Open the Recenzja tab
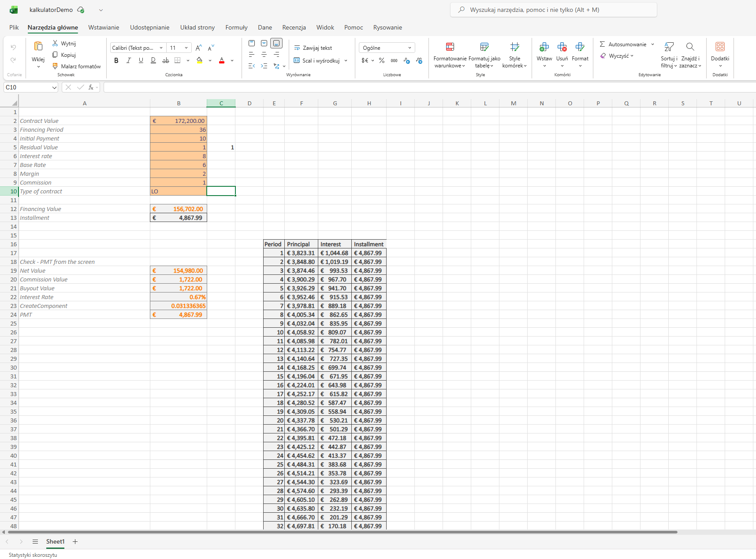This screenshot has height=559, width=756. coord(294,27)
